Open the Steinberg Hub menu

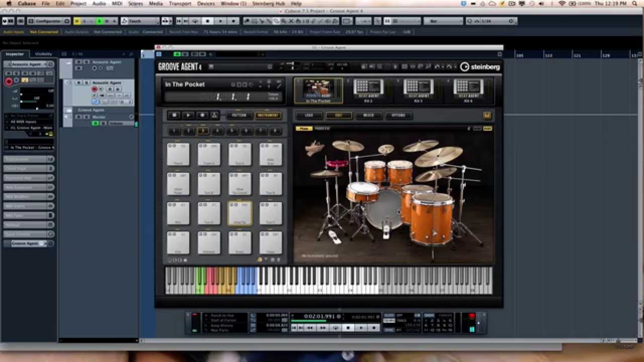270,4
